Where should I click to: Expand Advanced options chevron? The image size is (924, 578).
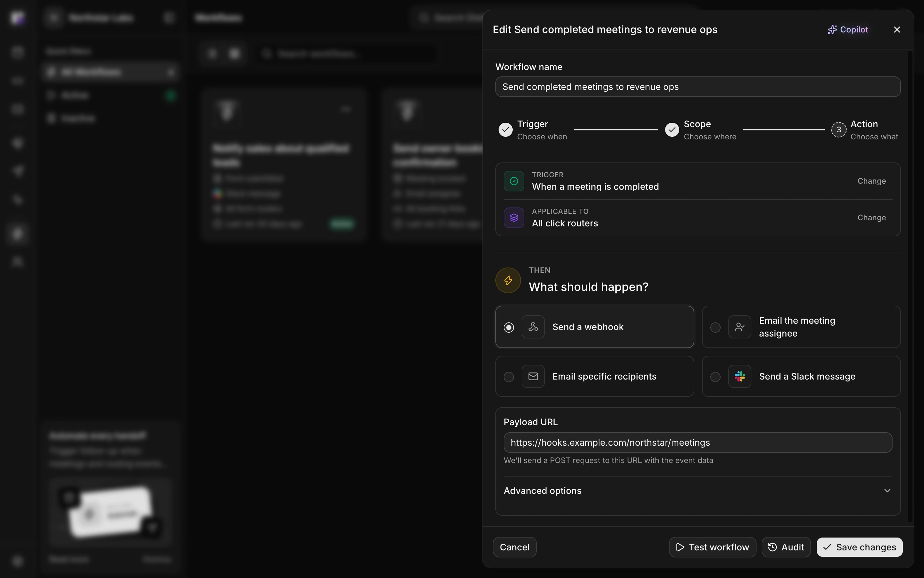(x=887, y=490)
